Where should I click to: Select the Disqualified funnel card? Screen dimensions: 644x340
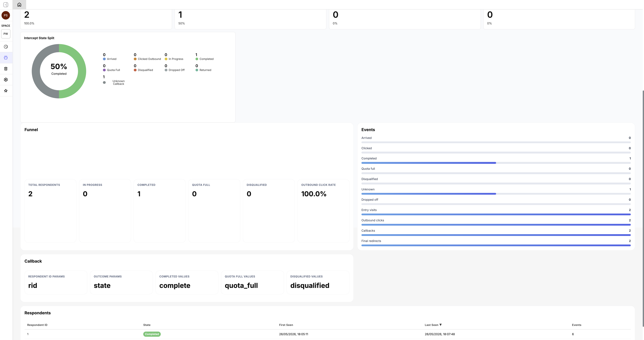click(269, 211)
